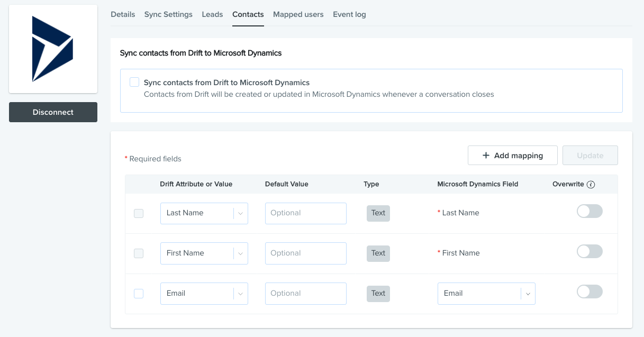Click the Last Name default value field
This screenshot has width=644, height=337.
click(x=306, y=213)
